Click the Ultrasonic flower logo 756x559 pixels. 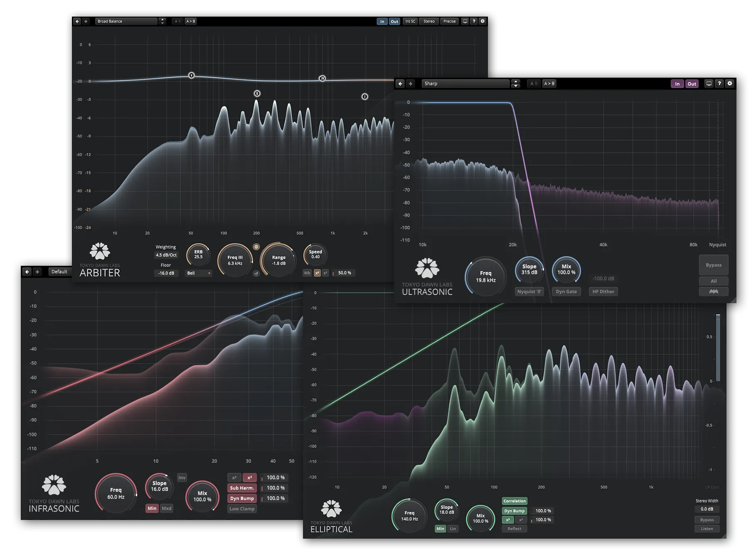pyautogui.click(x=427, y=268)
